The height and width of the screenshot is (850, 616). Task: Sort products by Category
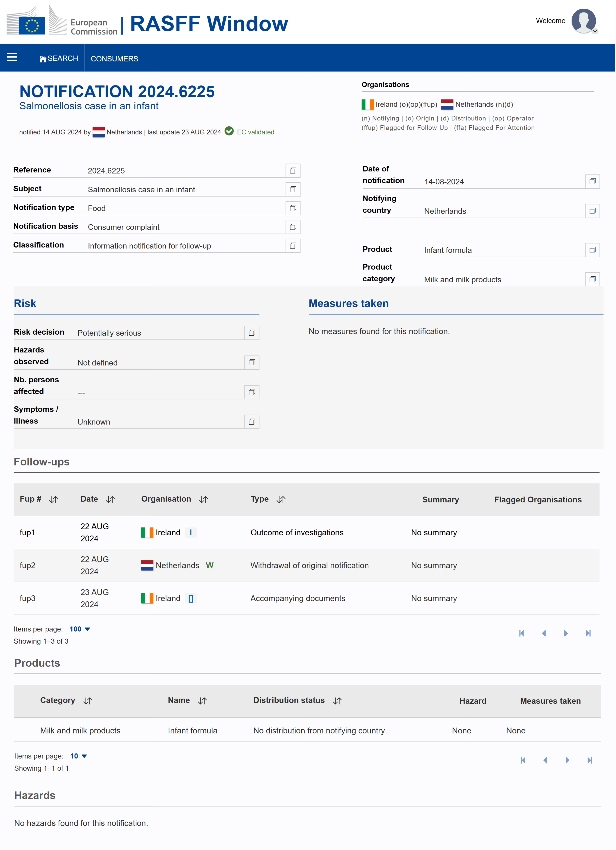pos(88,701)
